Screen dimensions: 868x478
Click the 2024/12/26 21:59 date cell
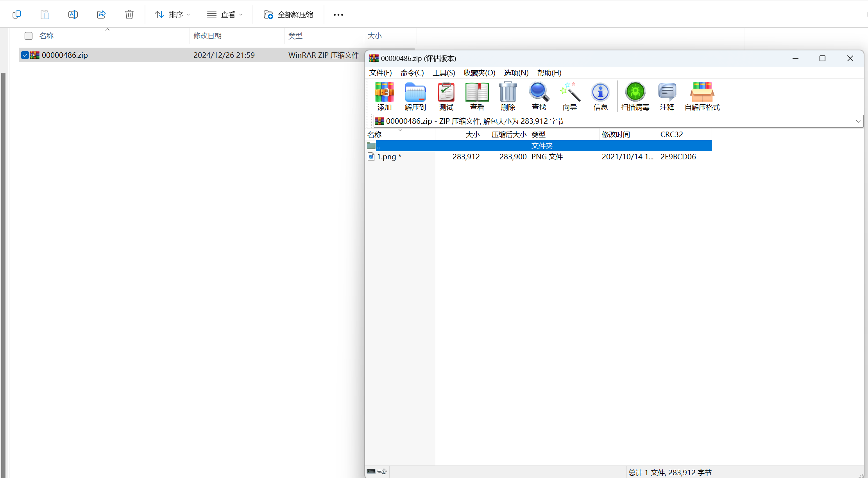[224, 55]
